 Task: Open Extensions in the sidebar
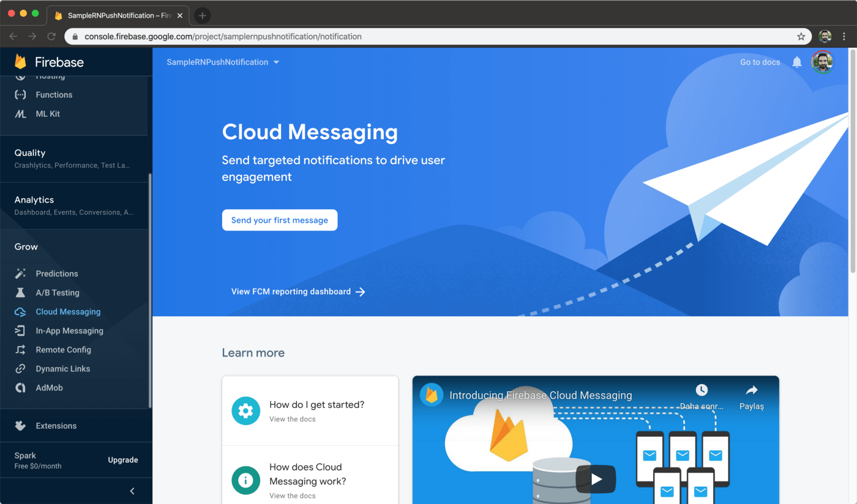[x=56, y=426]
